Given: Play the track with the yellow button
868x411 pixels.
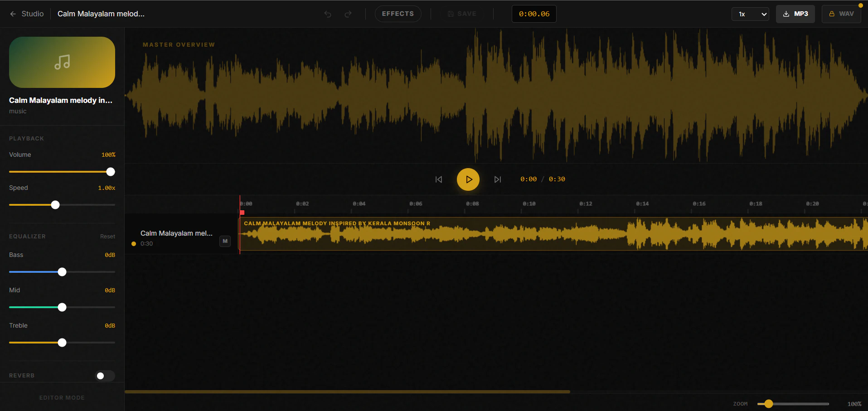Looking at the screenshot, I should 468,179.
